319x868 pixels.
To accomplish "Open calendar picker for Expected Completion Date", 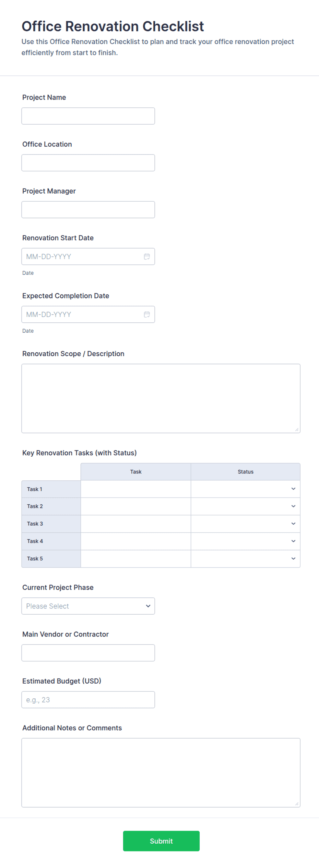I will click(147, 315).
